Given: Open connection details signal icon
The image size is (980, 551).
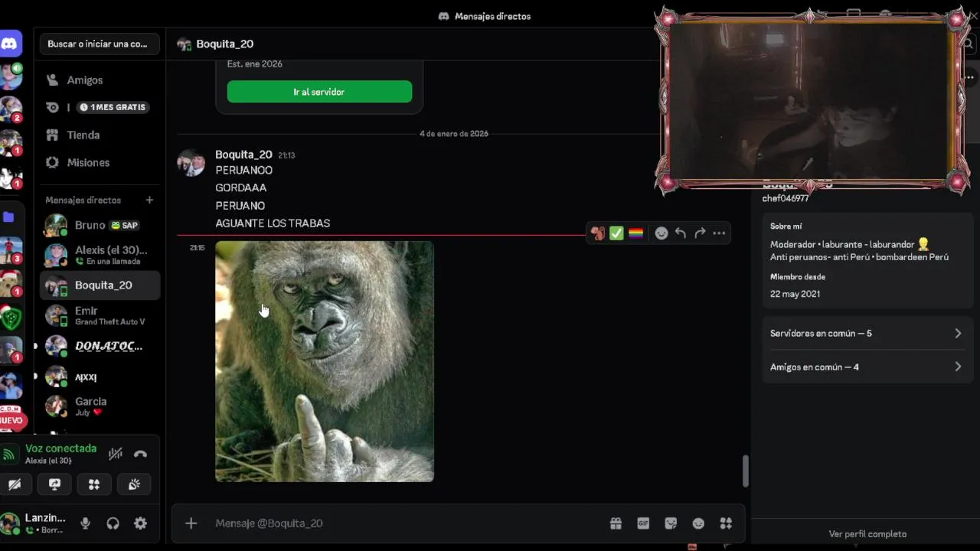Looking at the screenshot, I should 8,455.
